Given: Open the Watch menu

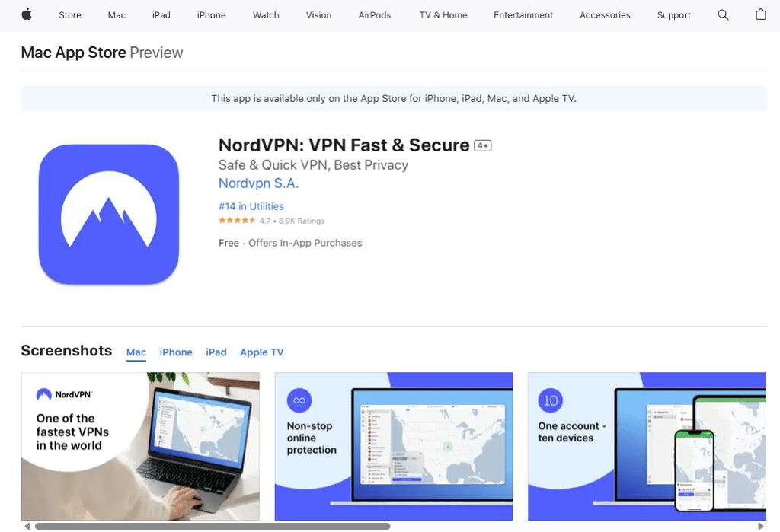Looking at the screenshot, I should coord(266,15).
